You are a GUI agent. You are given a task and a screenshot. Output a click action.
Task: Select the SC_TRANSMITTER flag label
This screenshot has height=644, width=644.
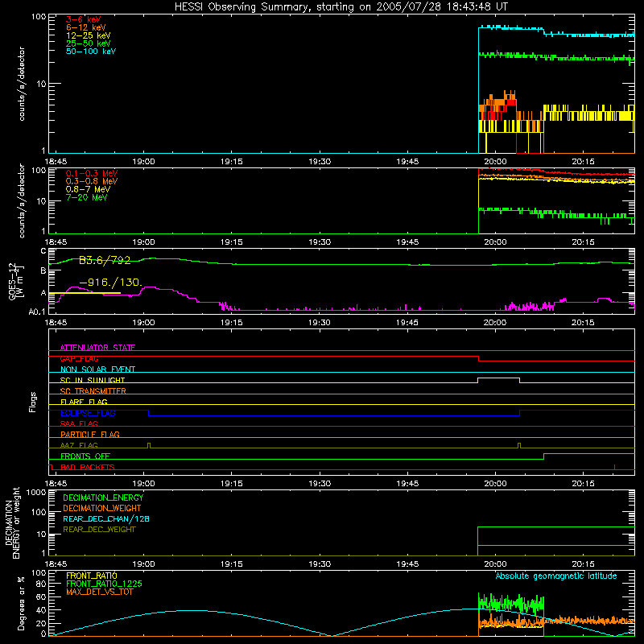coord(93,391)
